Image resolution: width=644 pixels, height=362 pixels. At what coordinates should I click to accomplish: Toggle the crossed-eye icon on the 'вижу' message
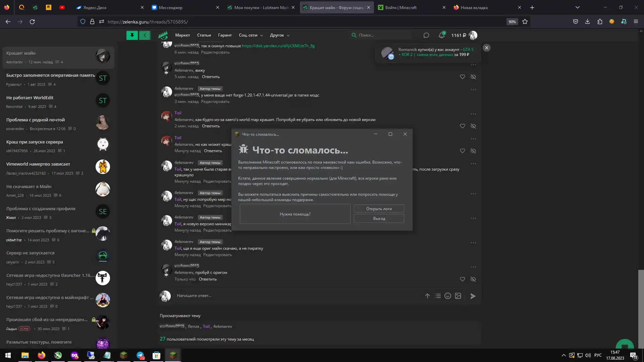coord(473,77)
